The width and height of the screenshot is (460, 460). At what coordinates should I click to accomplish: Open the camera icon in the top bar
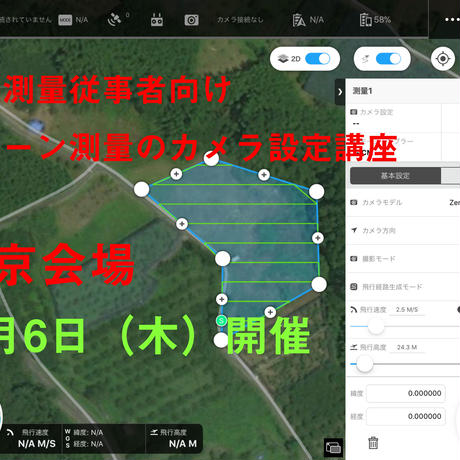click(192, 20)
